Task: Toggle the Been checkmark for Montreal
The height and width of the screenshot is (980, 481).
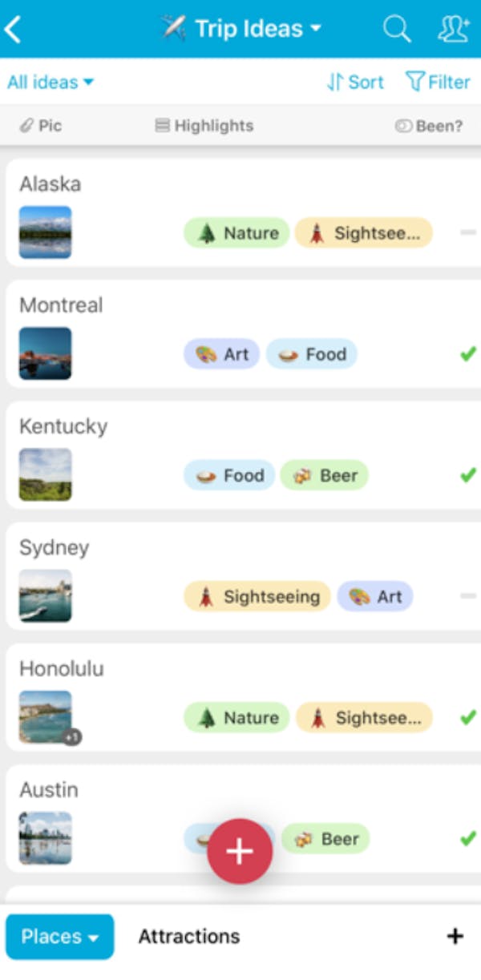Action: 467,353
